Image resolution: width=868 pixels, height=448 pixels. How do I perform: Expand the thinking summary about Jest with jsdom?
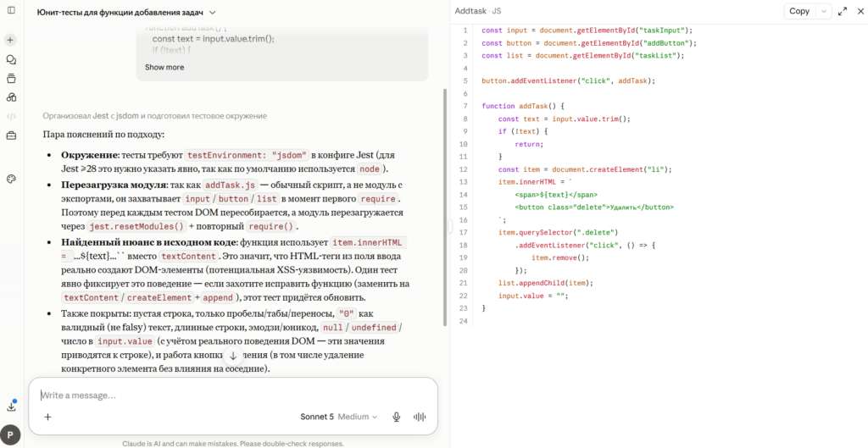(155, 115)
